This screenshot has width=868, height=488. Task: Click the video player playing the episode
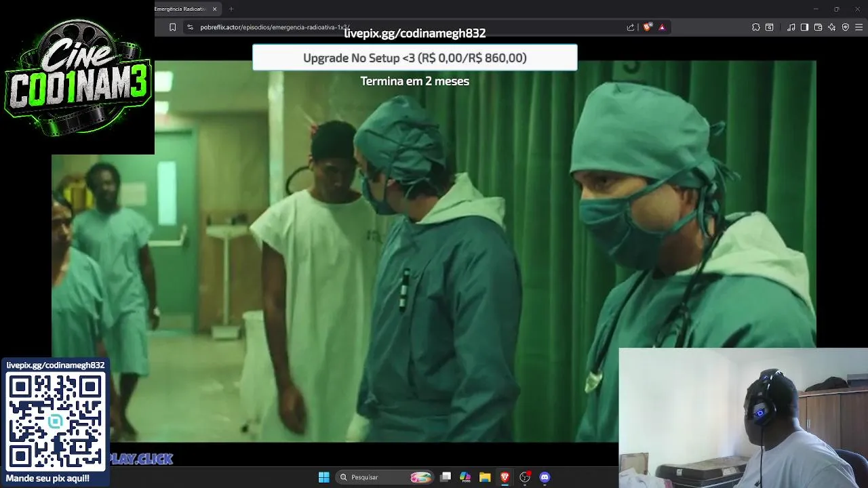(434, 251)
